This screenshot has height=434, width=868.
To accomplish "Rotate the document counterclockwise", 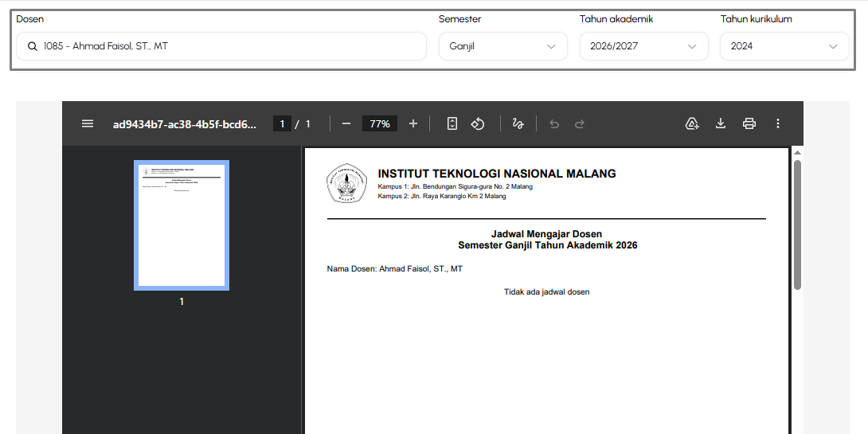I will point(478,123).
